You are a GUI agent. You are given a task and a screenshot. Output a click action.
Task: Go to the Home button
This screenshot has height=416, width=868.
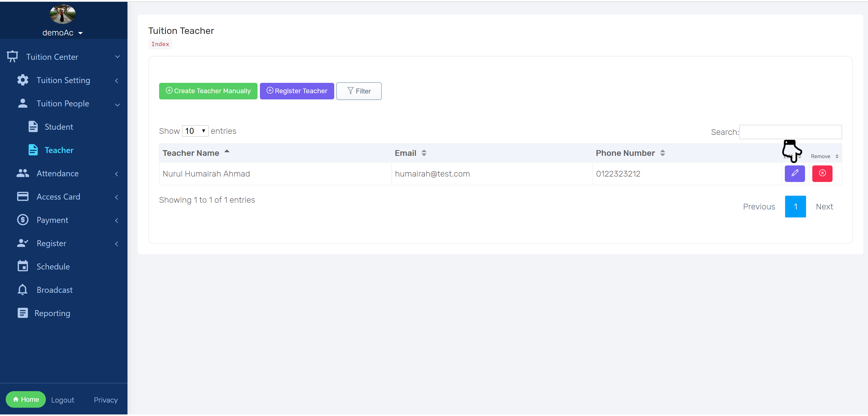(x=26, y=399)
